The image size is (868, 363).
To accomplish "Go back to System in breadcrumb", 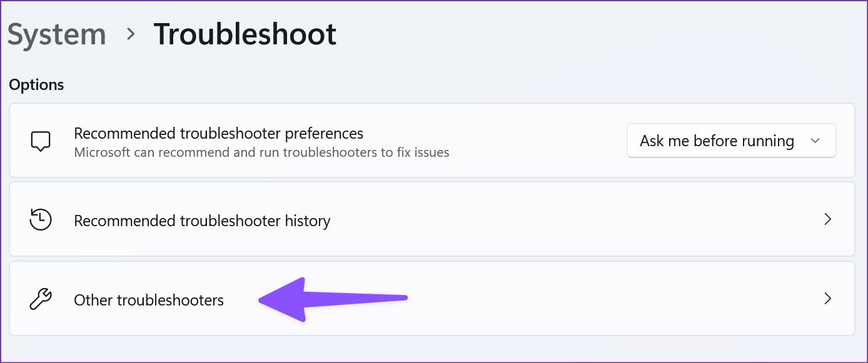I will tap(57, 34).
